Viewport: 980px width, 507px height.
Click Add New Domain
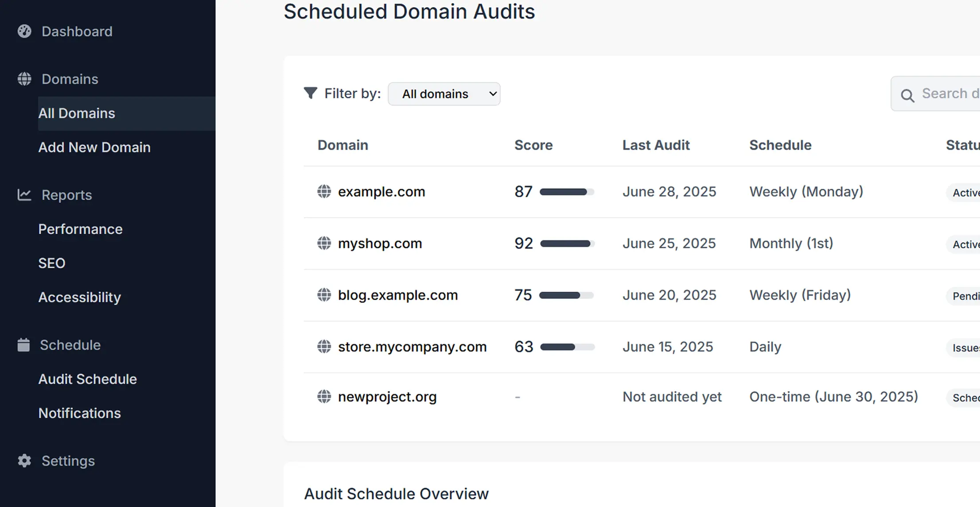[x=94, y=147]
